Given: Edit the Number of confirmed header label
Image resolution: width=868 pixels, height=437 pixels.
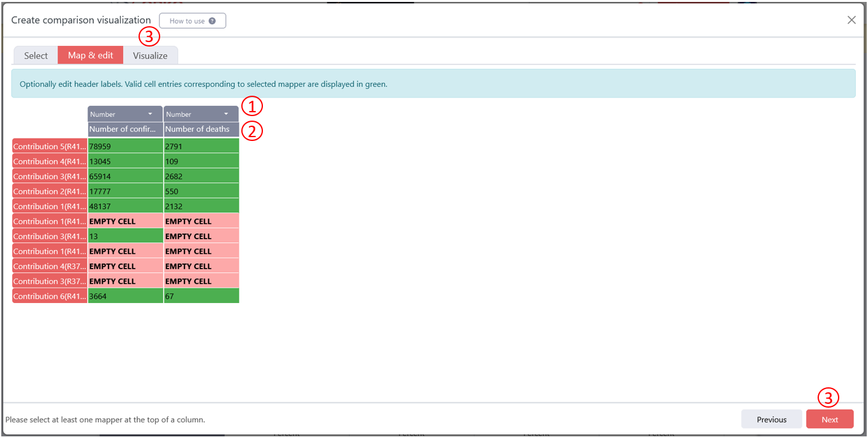Looking at the screenshot, I should coord(124,130).
